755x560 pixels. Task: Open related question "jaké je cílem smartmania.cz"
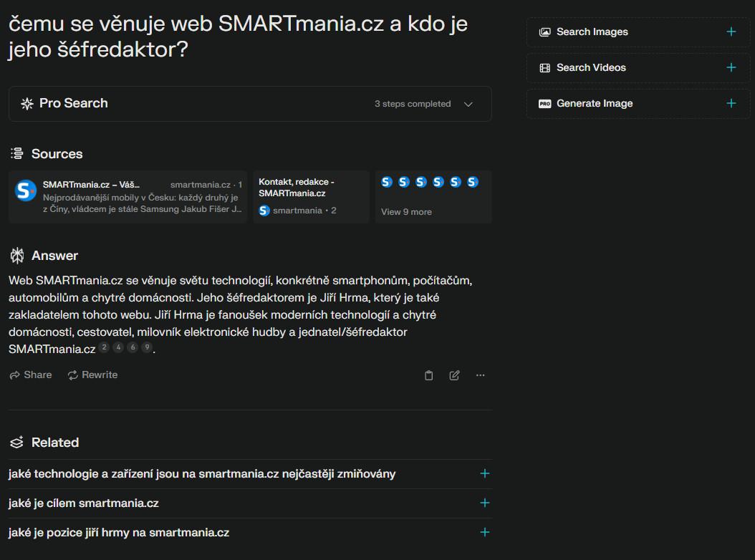coord(83,503)
